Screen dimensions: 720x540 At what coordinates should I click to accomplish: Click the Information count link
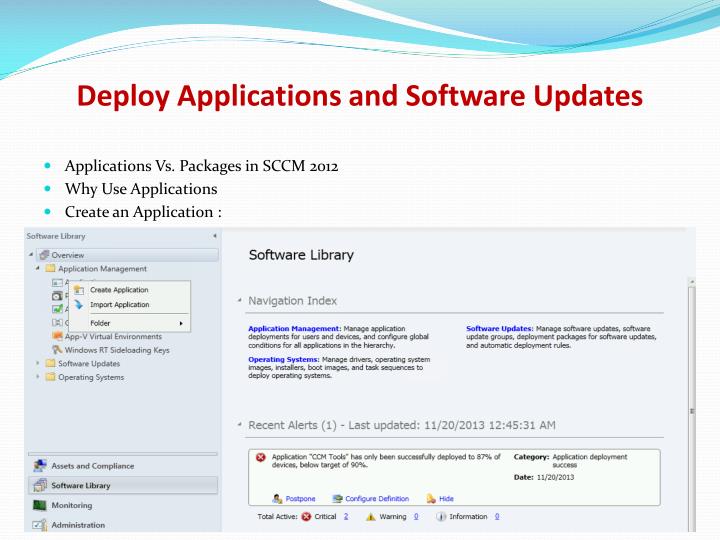pyautogui.click(x=497, y=517)
